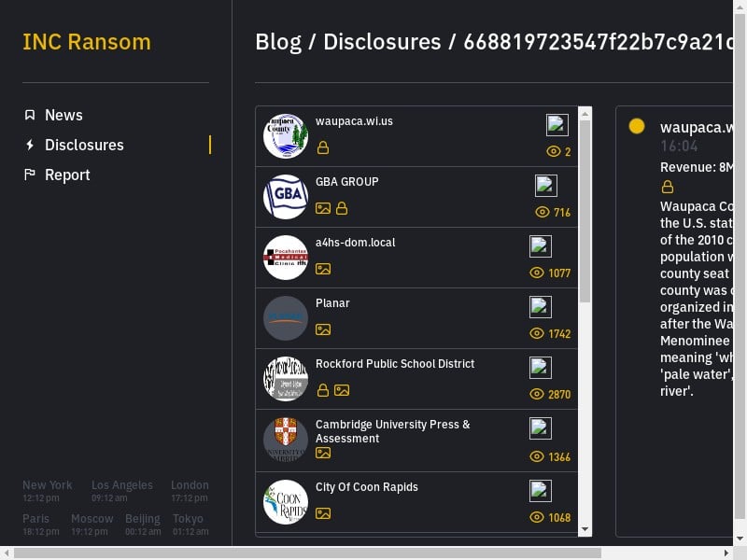
Task: Click the INC Ransom logo title
Action: pyautogui.click(x=87, y=42)
